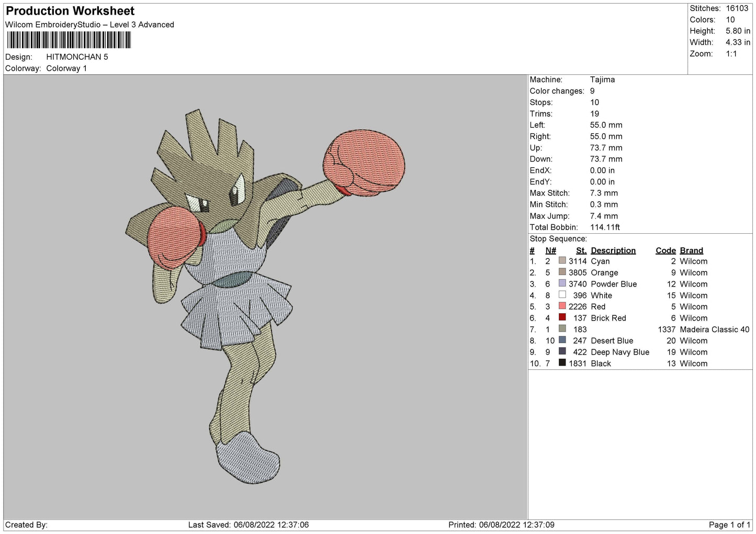The width and height of the screenshot is (756, 534).
Task: Click the Height value '5.80 in'
Action: click(738, 31)
